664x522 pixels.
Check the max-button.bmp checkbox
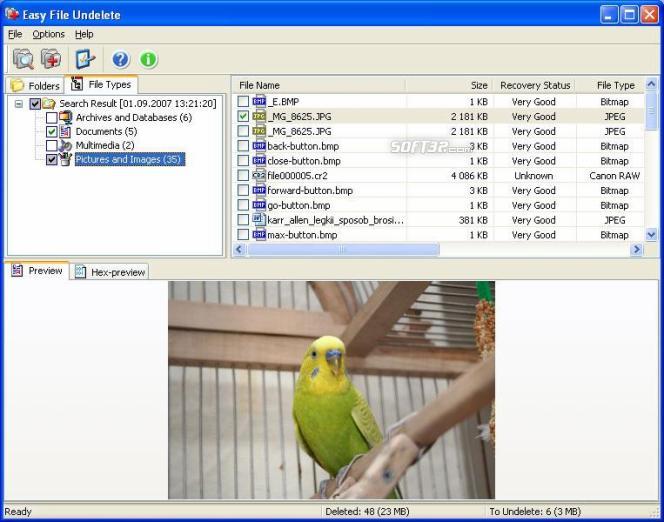pyautogui.click(x=243, y=235)
